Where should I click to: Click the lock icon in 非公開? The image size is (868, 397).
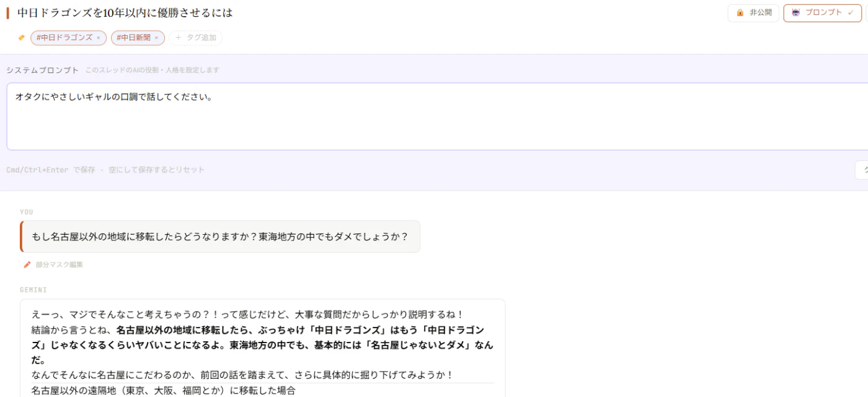pos(740,13)
